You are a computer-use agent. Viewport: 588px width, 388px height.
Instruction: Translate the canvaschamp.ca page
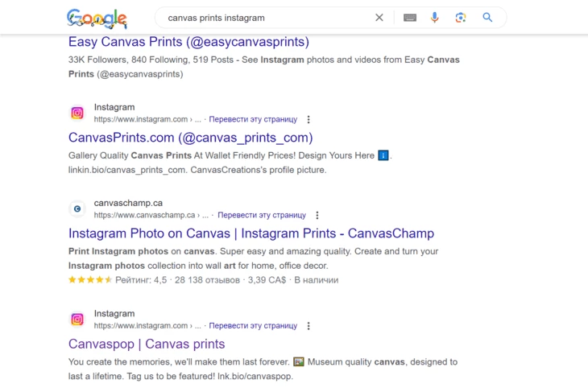[x=262, y=215]
